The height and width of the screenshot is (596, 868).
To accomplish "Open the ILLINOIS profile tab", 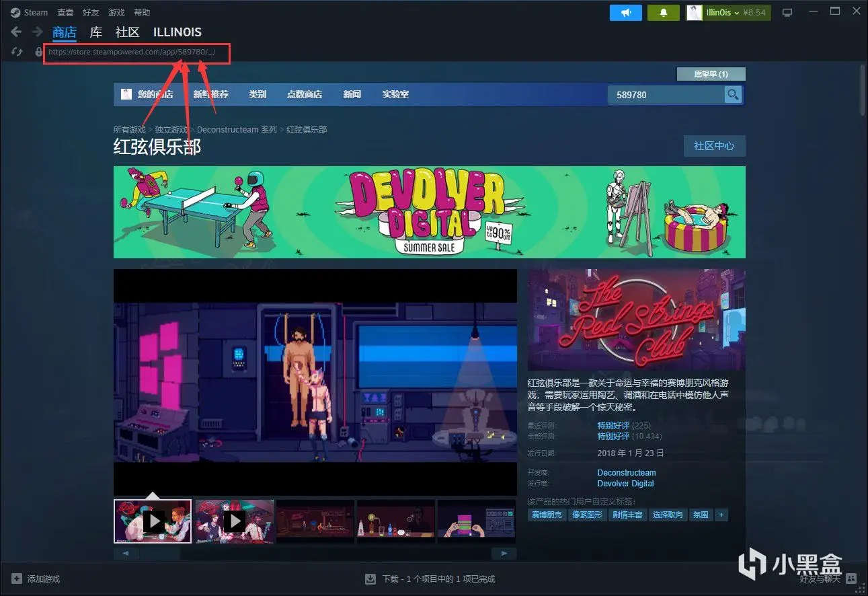I will click(177, 32).
